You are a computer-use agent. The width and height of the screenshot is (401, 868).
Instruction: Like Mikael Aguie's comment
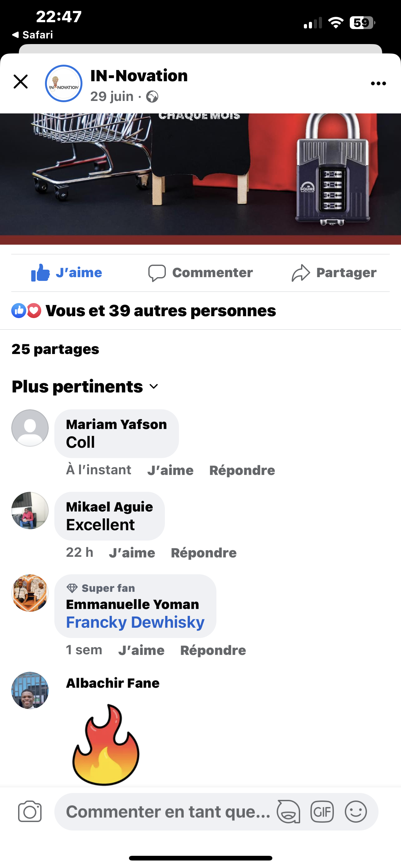click(x=132, y=553)
